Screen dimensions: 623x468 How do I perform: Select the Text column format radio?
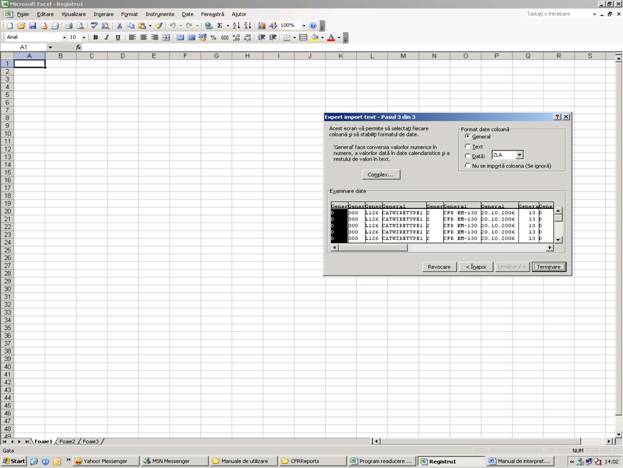tap(467, 146)
